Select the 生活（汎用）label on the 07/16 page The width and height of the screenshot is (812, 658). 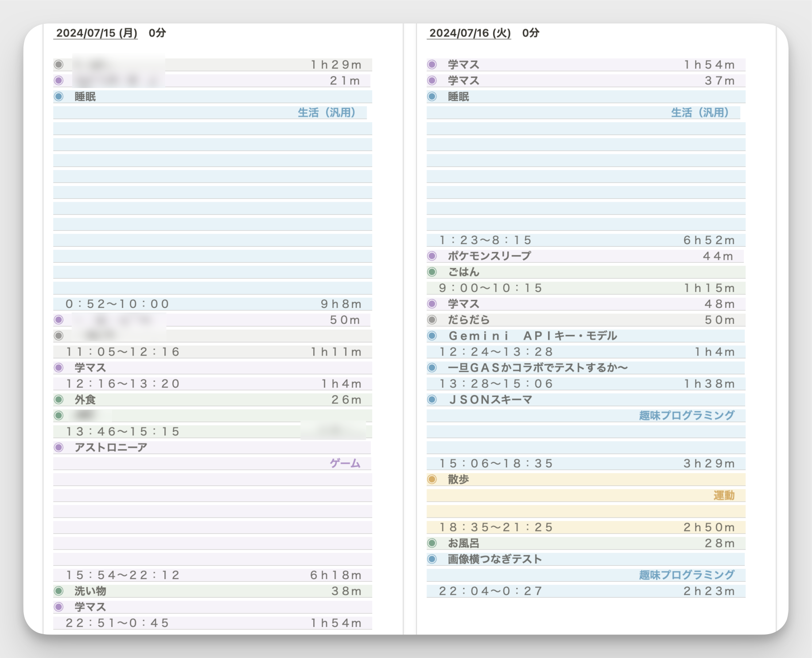(700, 113)
